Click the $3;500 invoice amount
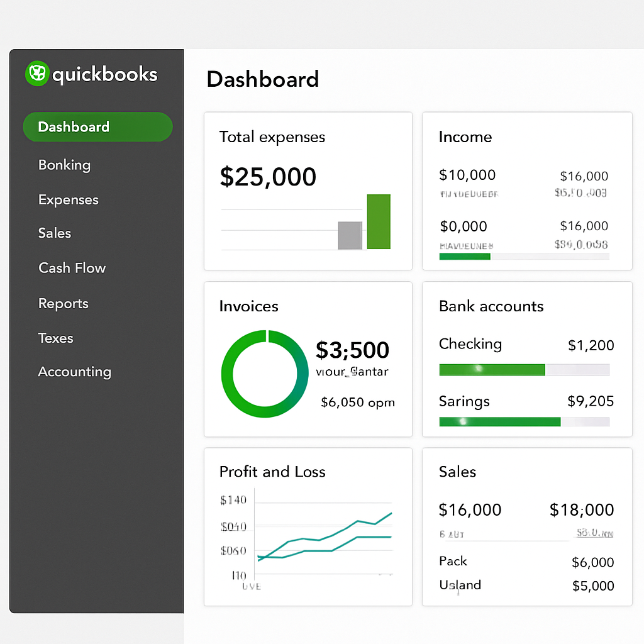This screenshot has height=644, width=644. tap(352, 350)
